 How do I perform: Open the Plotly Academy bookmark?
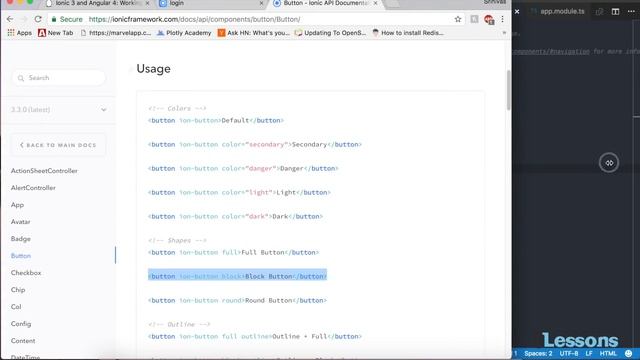pyautogui.click(x=184, y=33)
